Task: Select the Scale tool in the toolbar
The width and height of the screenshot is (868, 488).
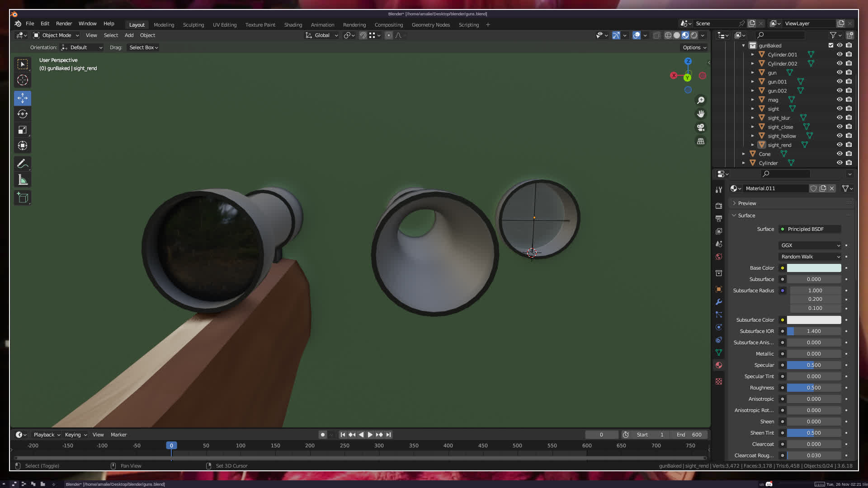Action: click(x=23, y=130)
